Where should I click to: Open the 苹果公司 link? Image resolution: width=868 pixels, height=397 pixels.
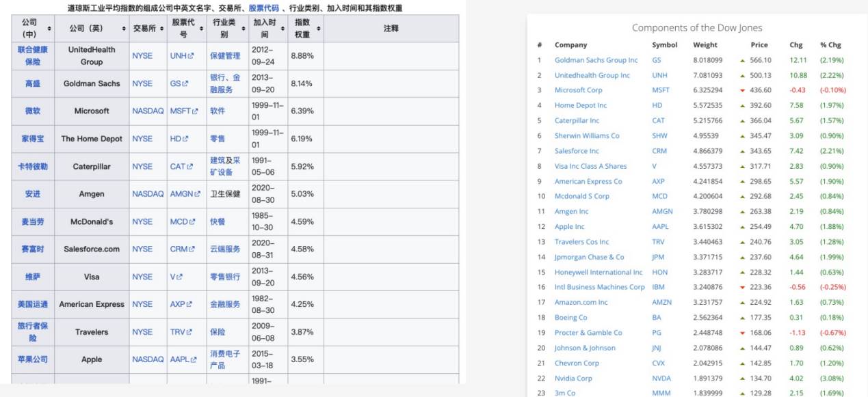(x=33, y=359)
